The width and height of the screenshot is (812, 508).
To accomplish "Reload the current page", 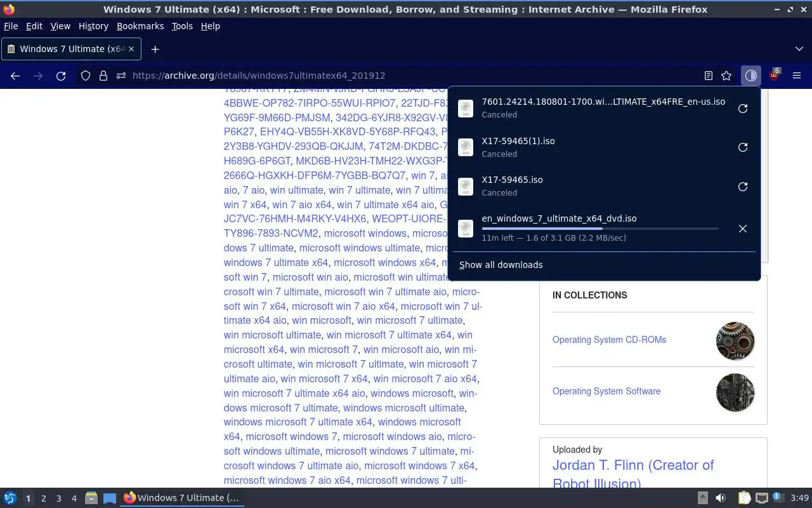I will click(x=61, y=76).
